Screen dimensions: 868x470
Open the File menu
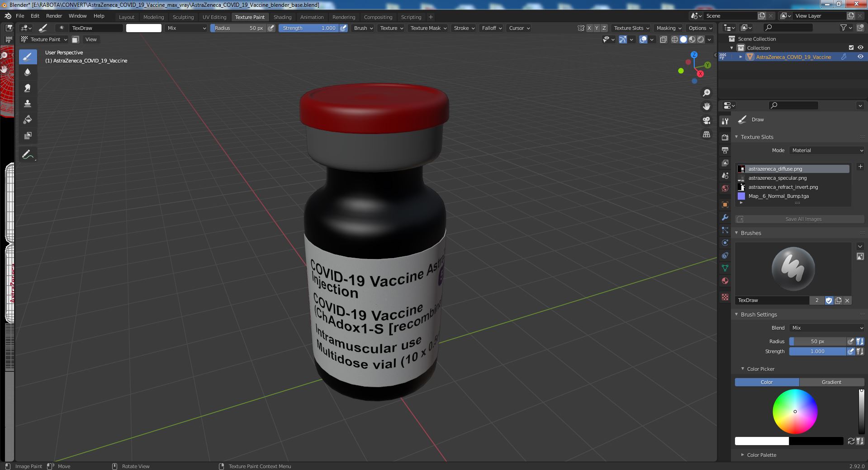20,16
